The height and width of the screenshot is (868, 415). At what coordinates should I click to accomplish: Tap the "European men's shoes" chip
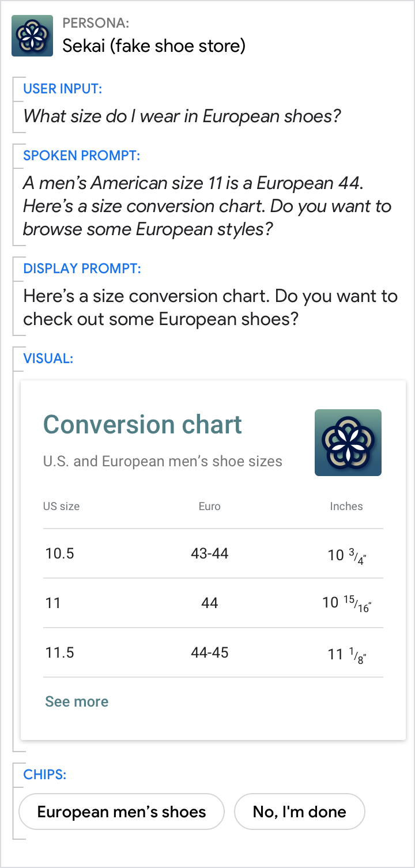click(122, 812)
